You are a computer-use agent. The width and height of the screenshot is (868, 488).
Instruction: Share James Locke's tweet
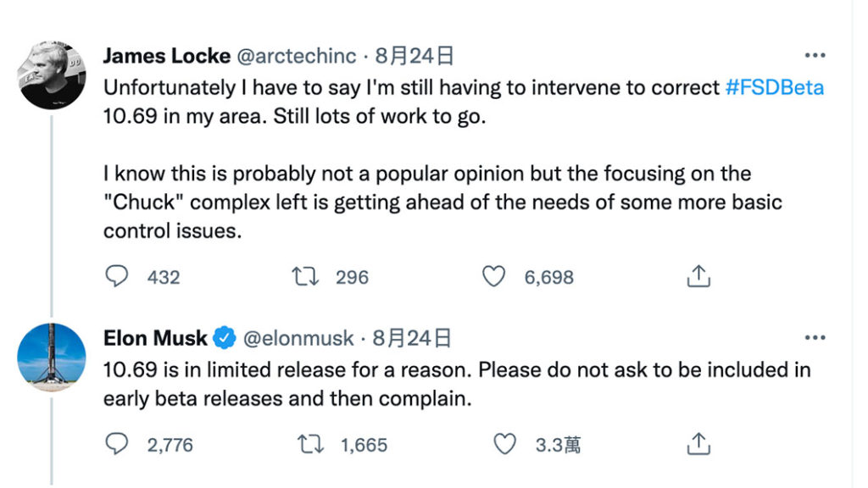click(x=698, y=275)
